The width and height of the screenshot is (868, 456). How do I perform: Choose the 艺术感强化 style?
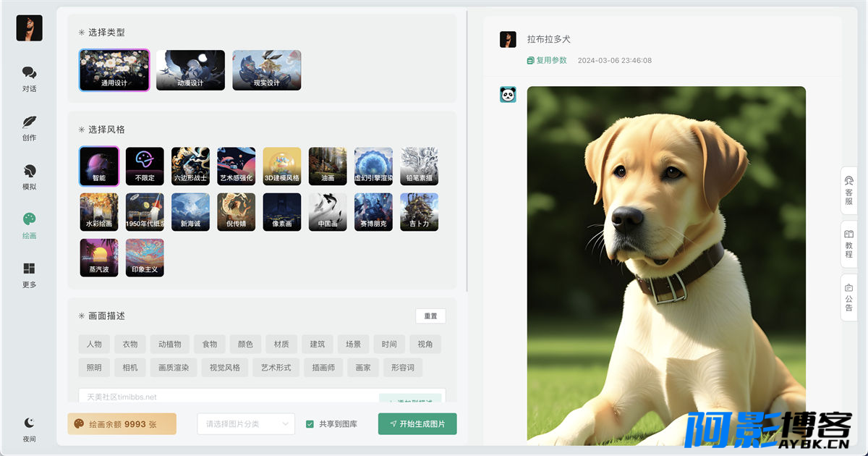[237, 166]
